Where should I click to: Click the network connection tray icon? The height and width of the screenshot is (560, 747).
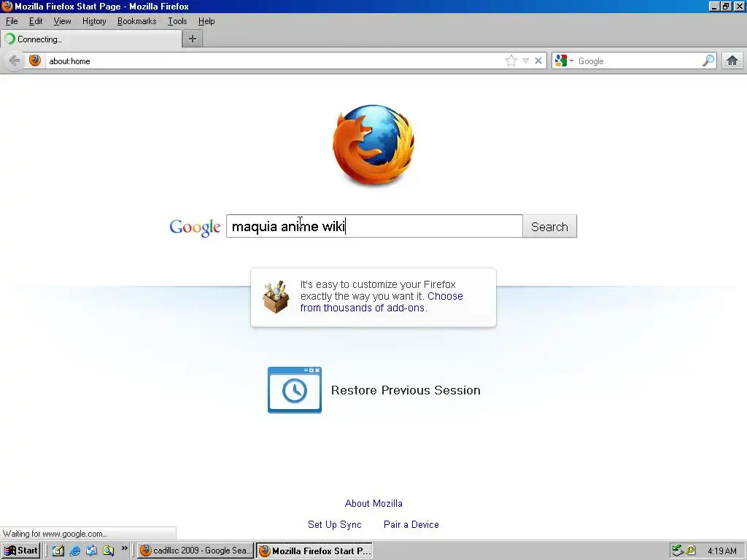pyautogui.click(x=678, y=551)
